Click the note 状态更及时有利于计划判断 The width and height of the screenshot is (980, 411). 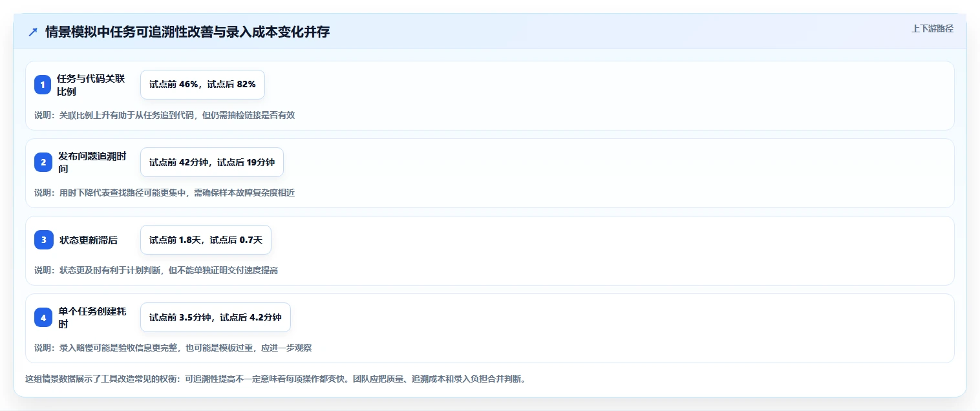[x=156, y=270]
